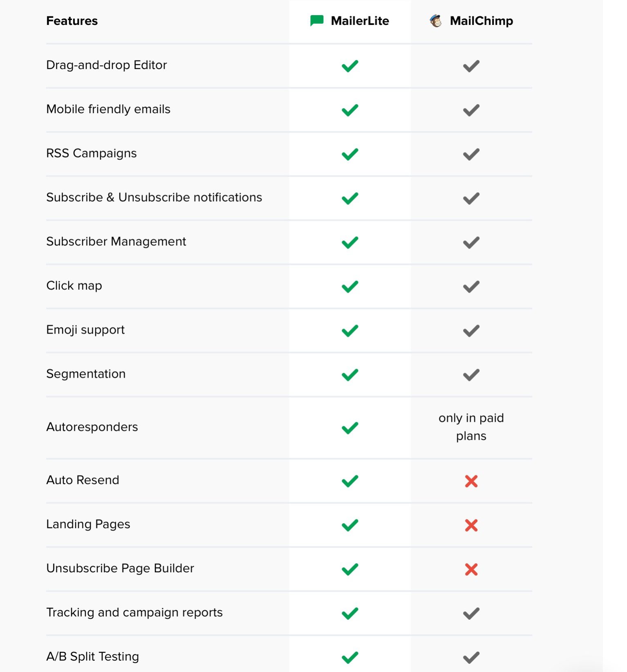
Task: Click the MailChimp column header text
Action: point(481,21)
